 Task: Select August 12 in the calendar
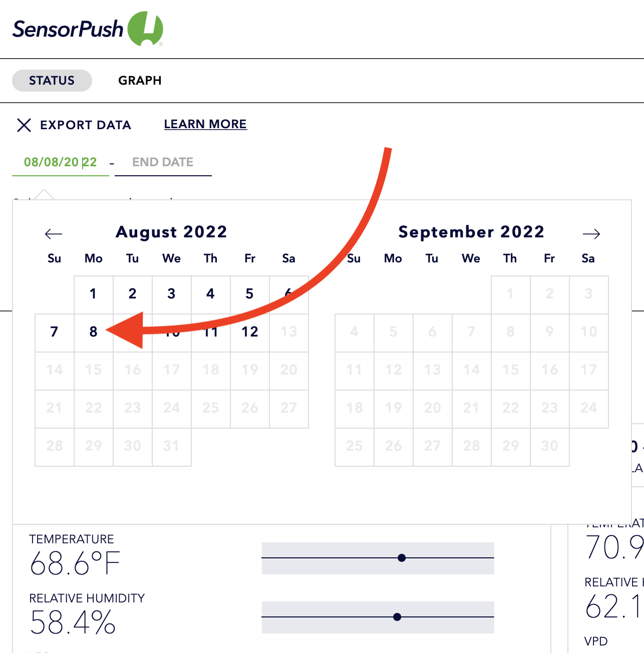point(250,333)
